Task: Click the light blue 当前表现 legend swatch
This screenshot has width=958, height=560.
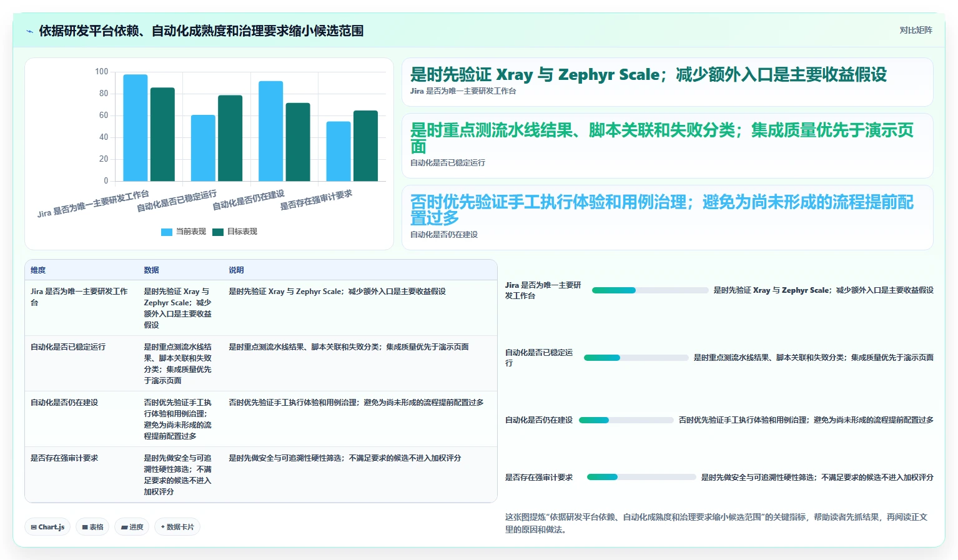Action: pyautogui.click(x=167, y=232)
